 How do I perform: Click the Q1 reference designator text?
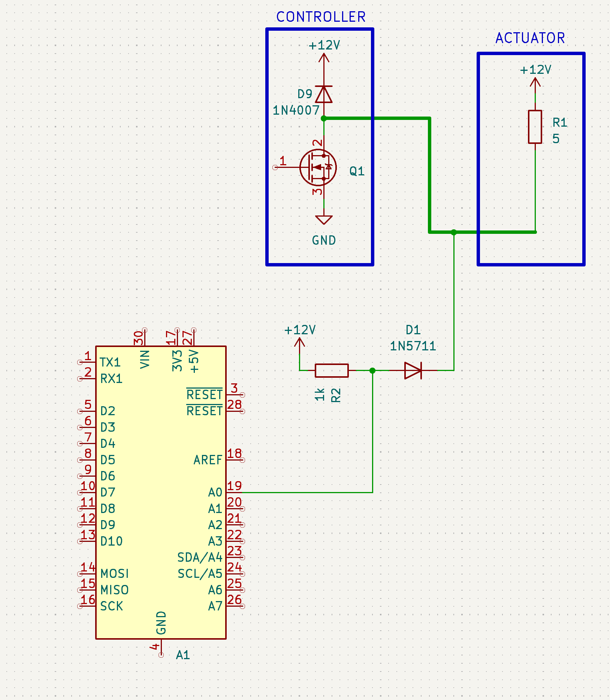(357, 171)
